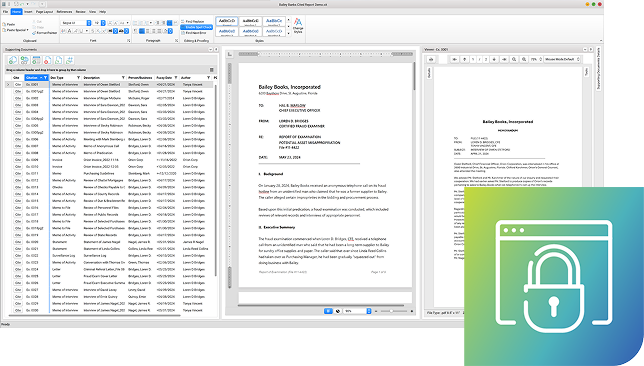Switch to the Page Layout tab
This screenshot has height=366, width=644.
click(44, 12)
